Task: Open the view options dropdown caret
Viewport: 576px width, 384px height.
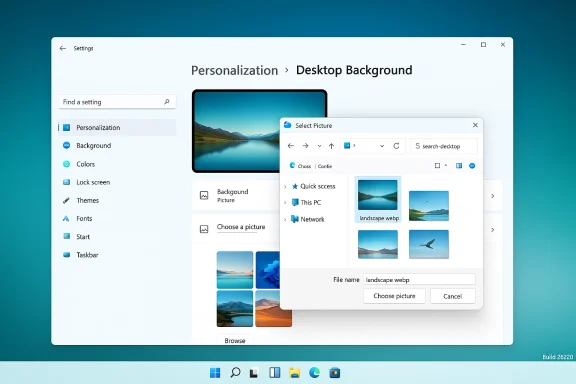Action: (x=446, y=166)
